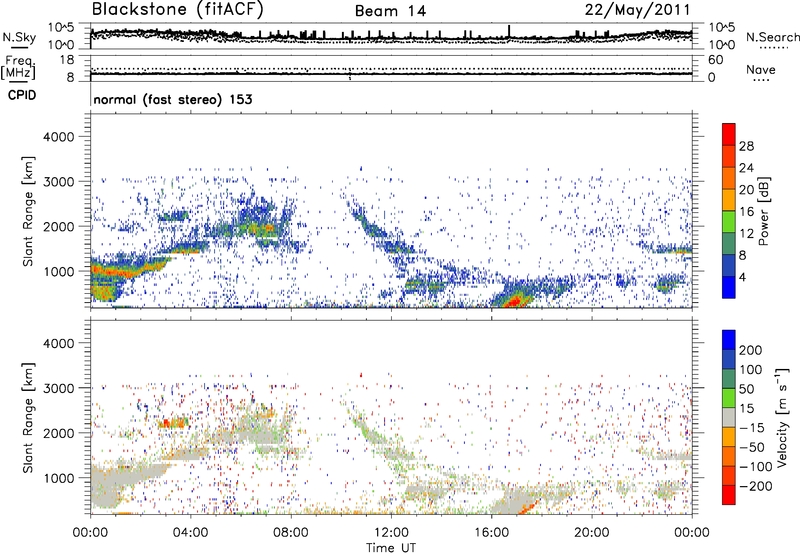Click the gray segment of velocity colorbar
Viewport: 800px width, 554px height.
pos(729,418)
